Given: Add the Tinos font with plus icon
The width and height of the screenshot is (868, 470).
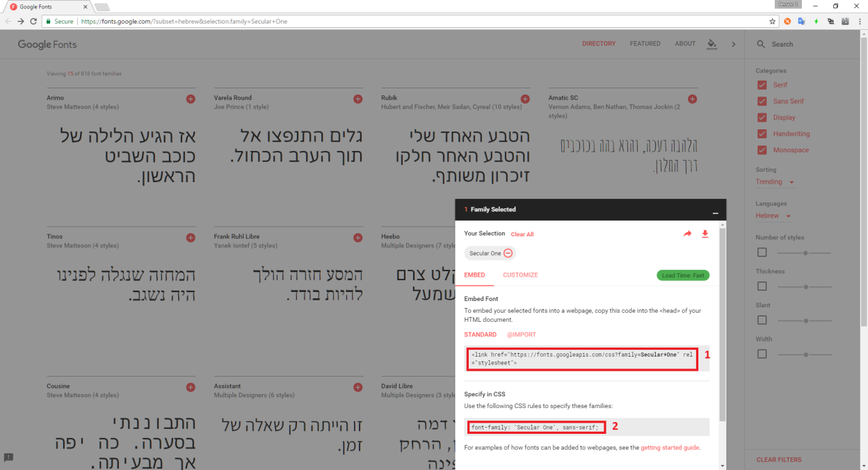Looking at the screenshot, I should 191,238.
